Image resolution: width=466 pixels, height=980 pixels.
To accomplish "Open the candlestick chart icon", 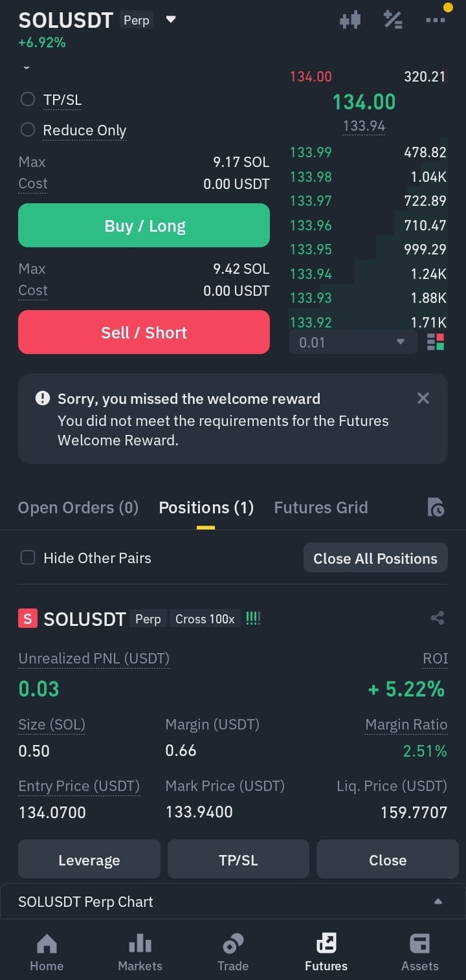I will click(x=350, y=20).
